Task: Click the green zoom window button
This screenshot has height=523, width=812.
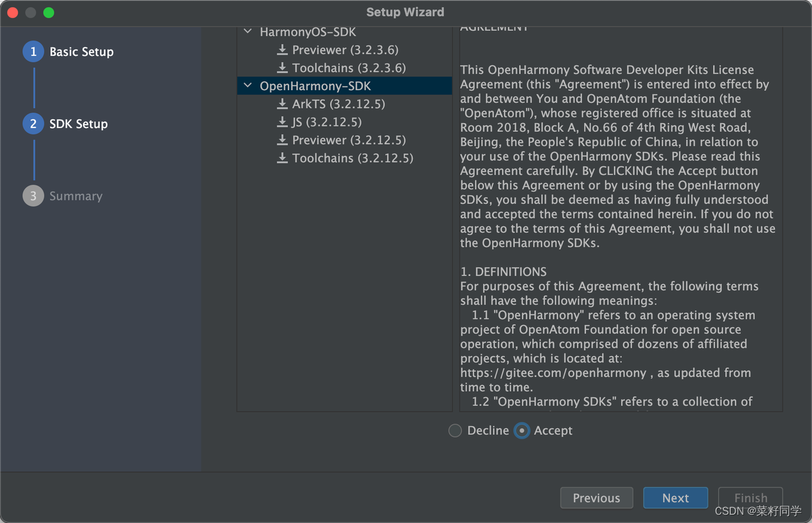Action: (49, 13)
